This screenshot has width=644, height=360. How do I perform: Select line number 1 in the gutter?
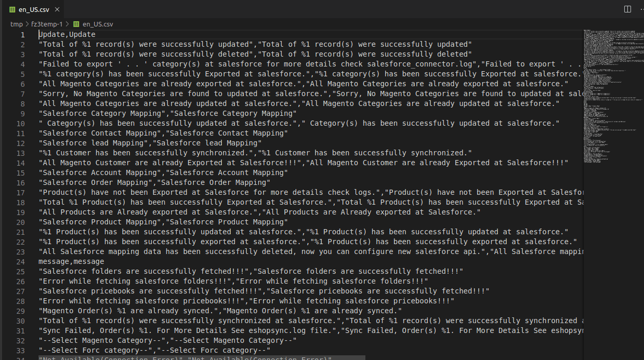click(x=22, y=35)
